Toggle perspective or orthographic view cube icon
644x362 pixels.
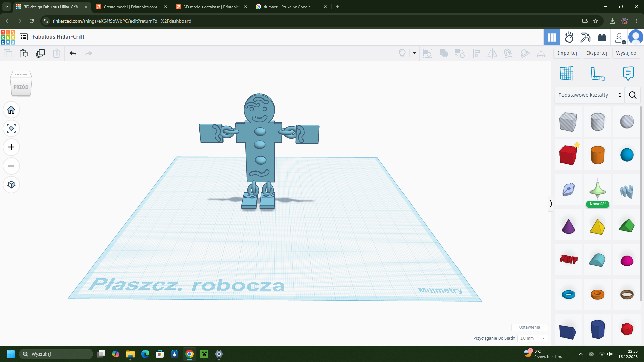pyautogui.click(x=11, y=185)
